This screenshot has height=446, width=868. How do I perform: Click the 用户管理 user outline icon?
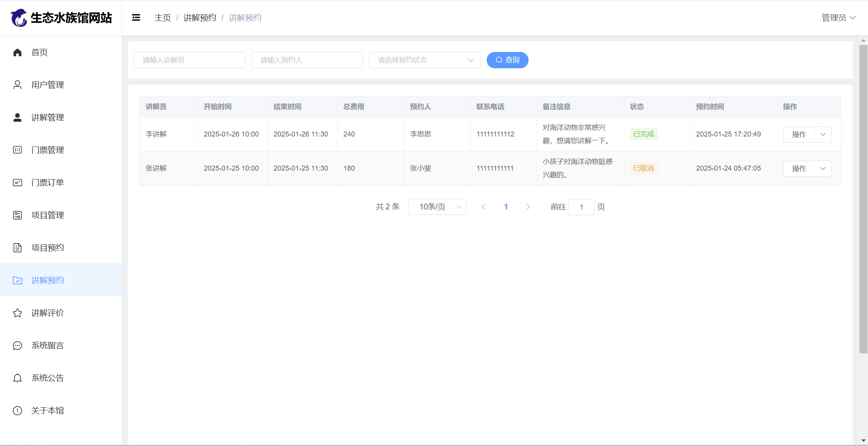tap(17, 85)
